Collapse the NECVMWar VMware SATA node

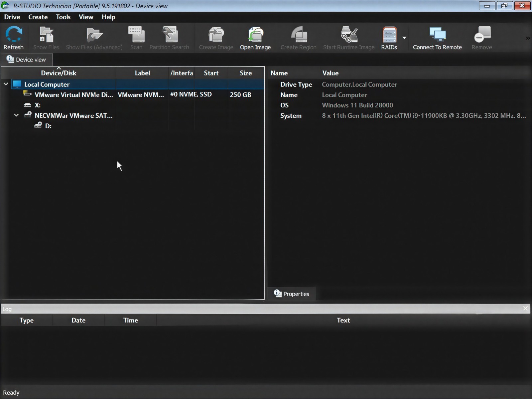tap(16, 115)
